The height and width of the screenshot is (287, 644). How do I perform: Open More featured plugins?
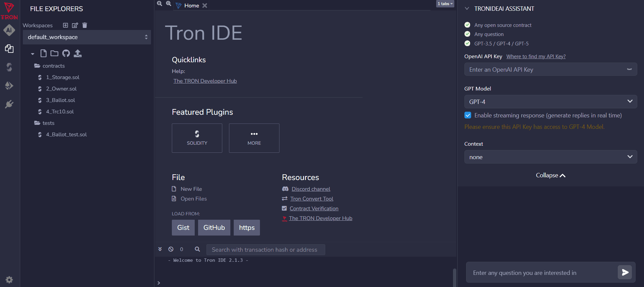tap(254, 138)
